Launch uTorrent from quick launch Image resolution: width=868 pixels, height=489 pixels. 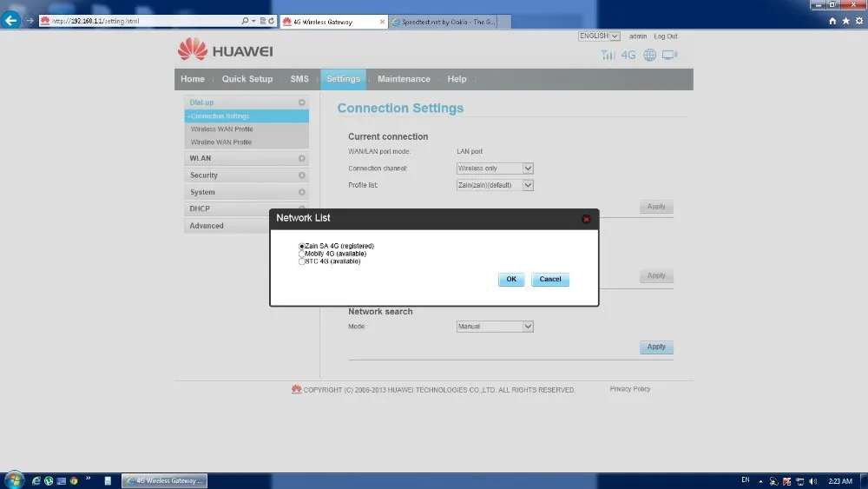[x=49, y=480]
